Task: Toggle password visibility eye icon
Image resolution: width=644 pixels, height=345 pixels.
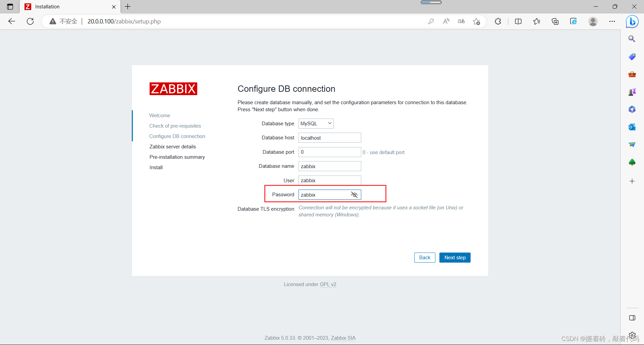Action: (x=354, y=195)
